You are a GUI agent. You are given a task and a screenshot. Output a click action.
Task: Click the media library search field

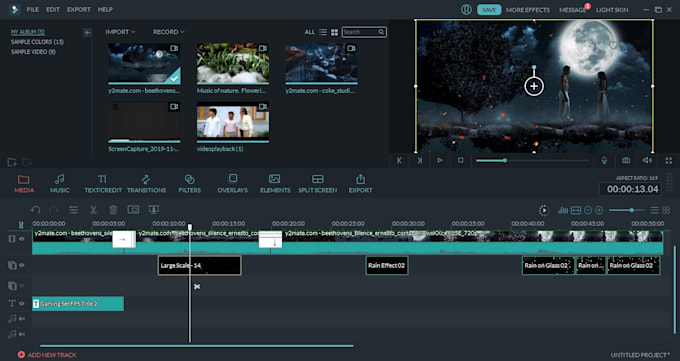tap(364, 32)
